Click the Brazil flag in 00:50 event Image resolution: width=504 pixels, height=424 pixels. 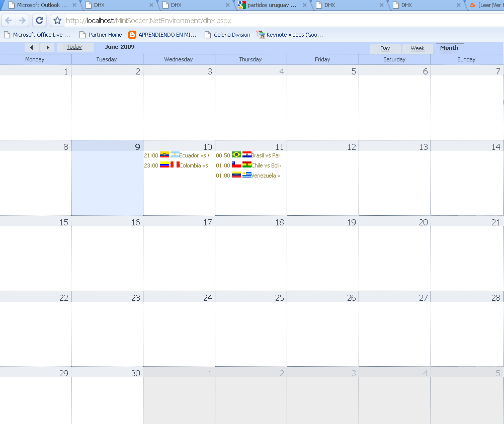point(236,154)
